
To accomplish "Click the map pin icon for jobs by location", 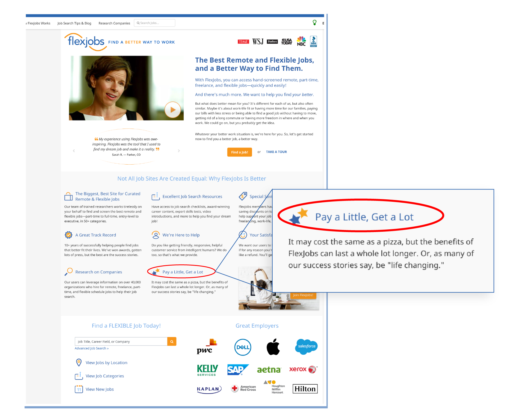I will coord(79,362).
